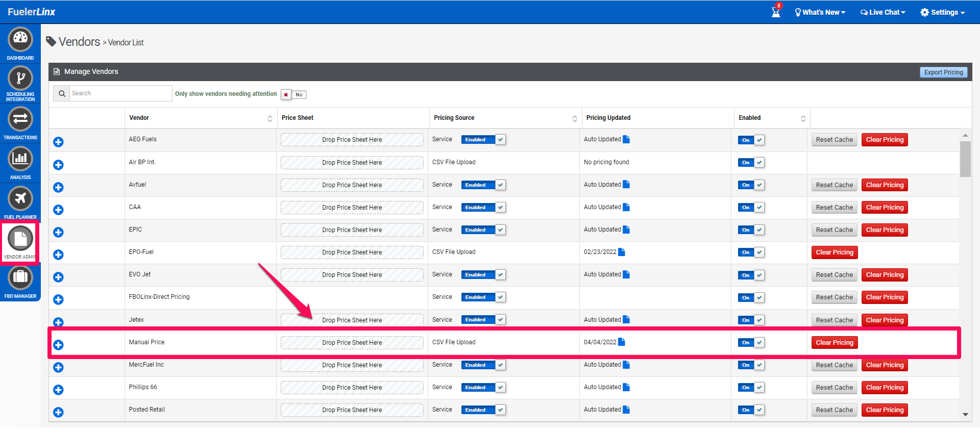Open the Live Chat dropdown
Screen dimensions: 980x433
tap(883, 12)
